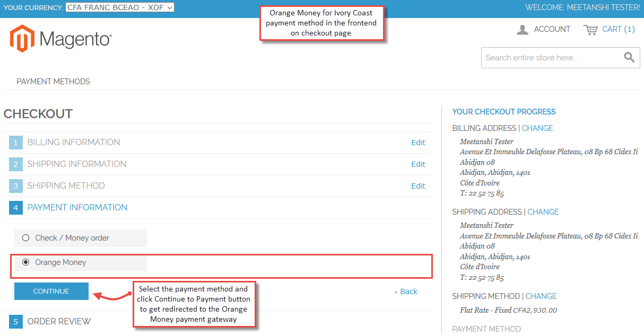Open the Cart (1) link
The height and width of the screenshot is (336, 644).
click(x=619, y=29)
